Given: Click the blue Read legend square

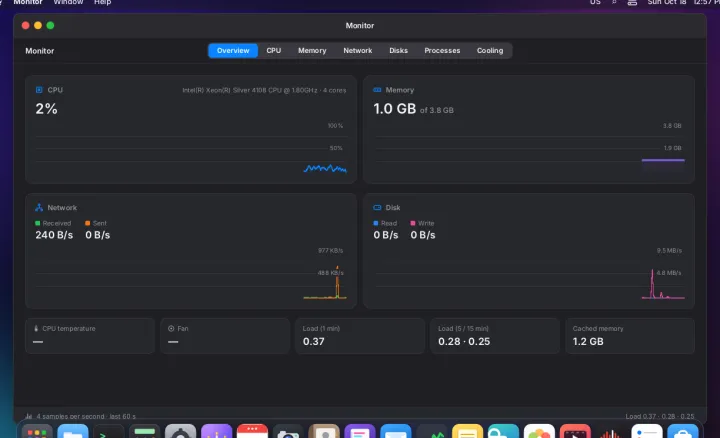Looking at the screenshot, I should click(376, 223).
